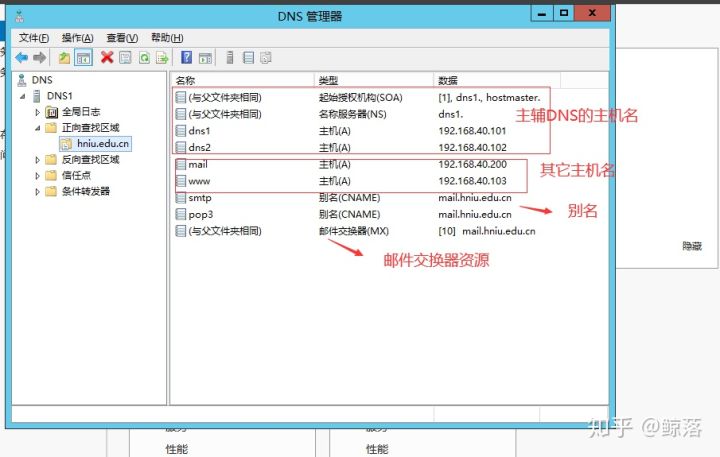Image resolution: width=720 pixels, height=457 pixels.
Task: Open the 文件(F) menu
Action: pos(34,38)
